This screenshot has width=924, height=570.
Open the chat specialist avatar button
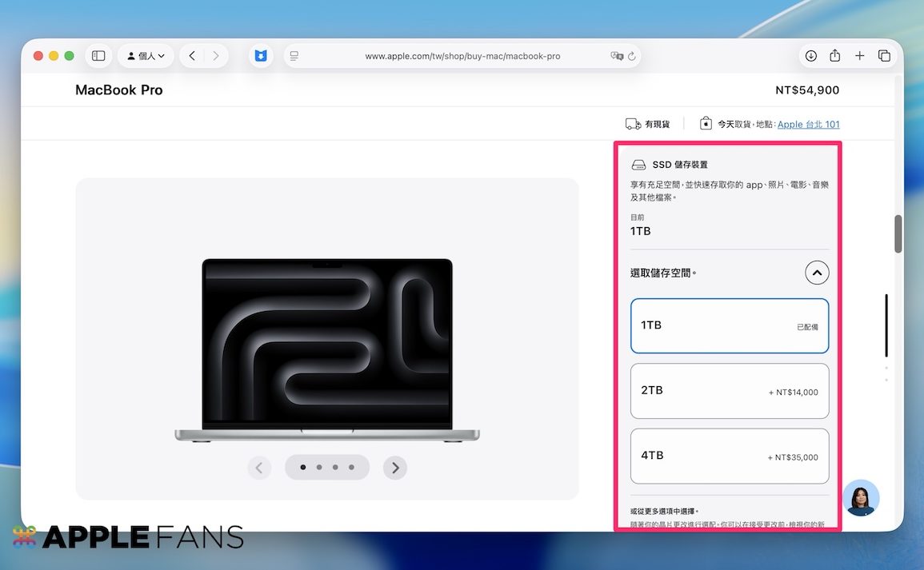tap(861, 498)
